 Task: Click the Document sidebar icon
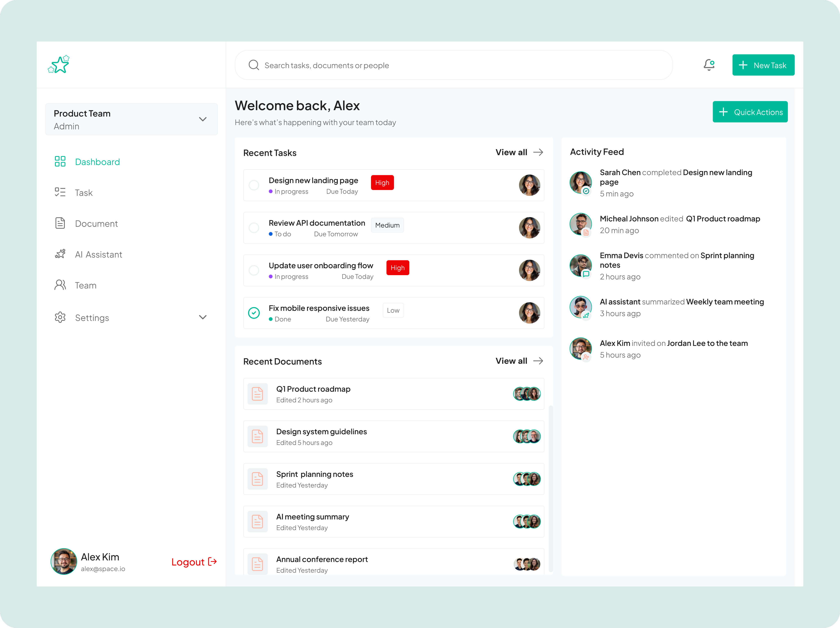pos(60,223)
